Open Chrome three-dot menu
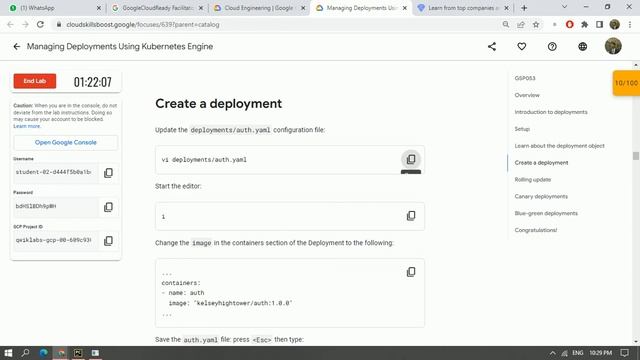The height and width of the screenshot is (360, 640). pos(630,24)
